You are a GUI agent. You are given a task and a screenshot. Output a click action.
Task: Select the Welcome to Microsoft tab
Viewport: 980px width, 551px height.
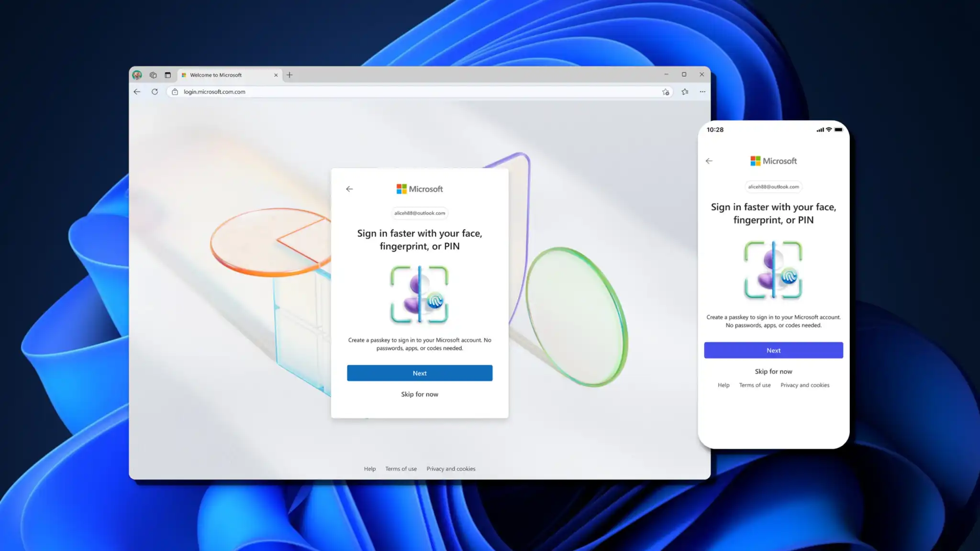pyautogui.click(x=230, y=75)
